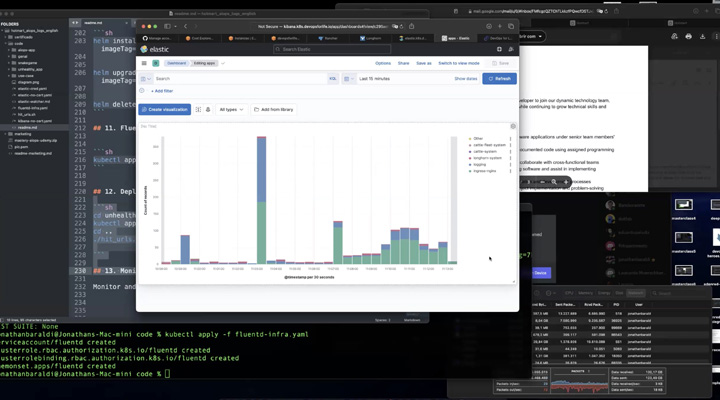Click add-to-Drive icon in mail window
The image size is (720, 400).
(674, 36)
